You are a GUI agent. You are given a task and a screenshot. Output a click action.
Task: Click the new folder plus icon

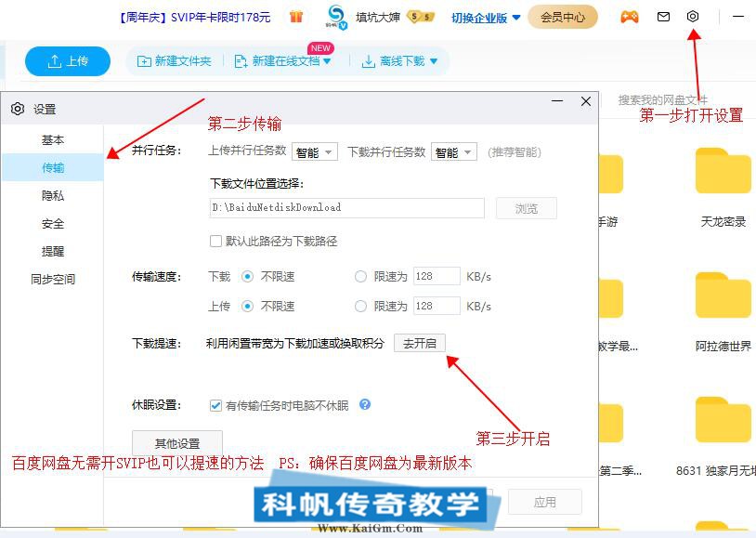(x=144, y=61)
